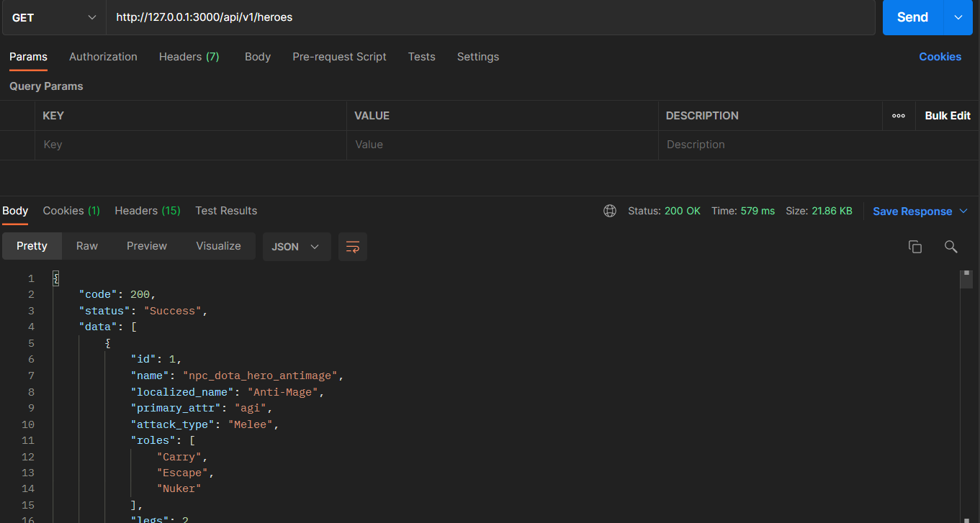Switch to the Params tab

[x=28, y=57]
